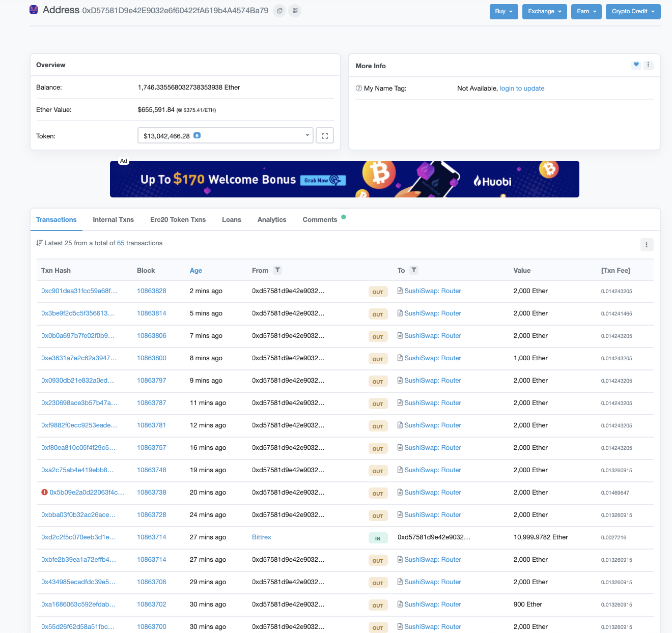Expand the Token $13,042,466.28 dropdown
The image size is (672, 633).
tap(226, 136)
